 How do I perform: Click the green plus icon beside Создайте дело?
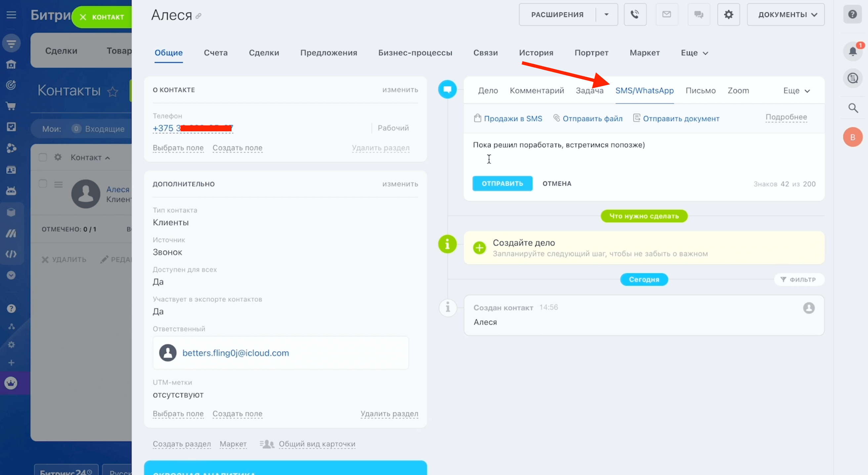[479, 248]
